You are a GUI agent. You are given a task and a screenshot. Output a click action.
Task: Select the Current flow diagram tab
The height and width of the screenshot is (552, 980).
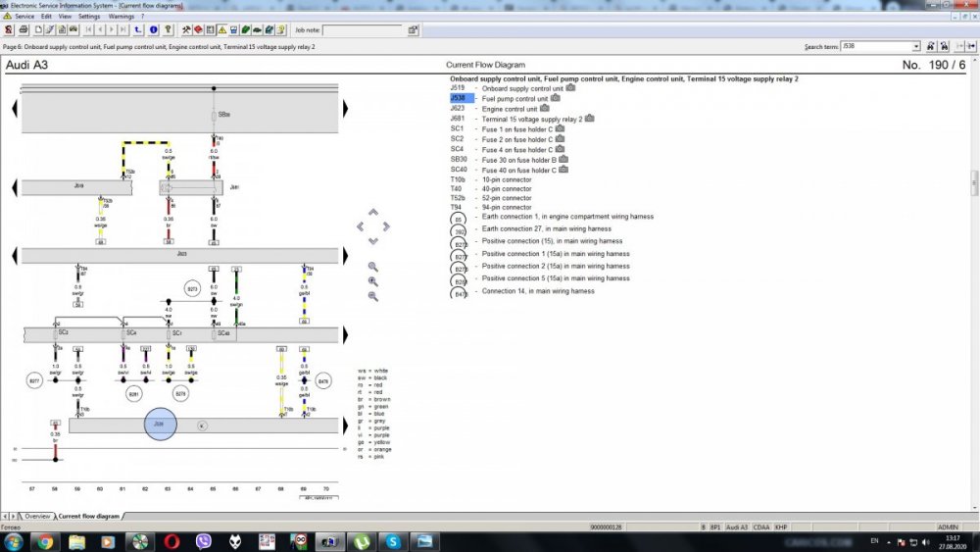tap(89, 517)
